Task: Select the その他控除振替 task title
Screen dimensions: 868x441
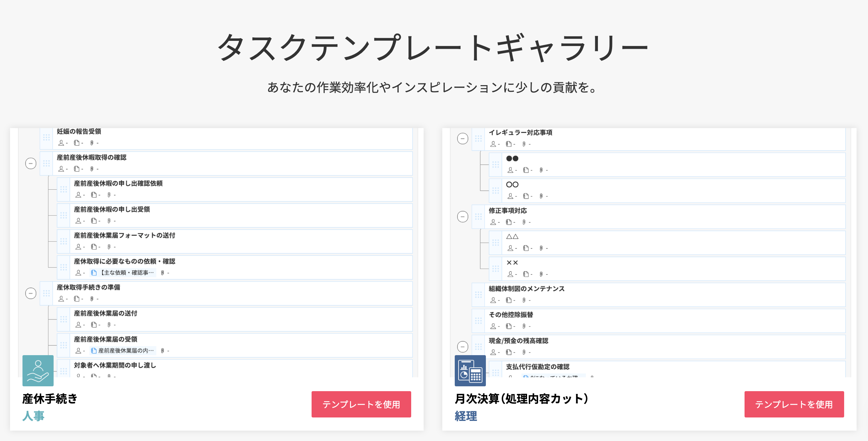Action: coord(511,315)
